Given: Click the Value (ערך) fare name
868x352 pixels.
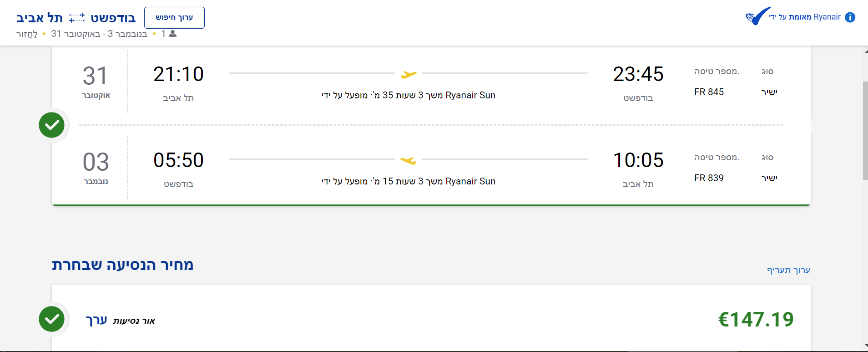Looking at the screenshot, I should tap(96, 320).
